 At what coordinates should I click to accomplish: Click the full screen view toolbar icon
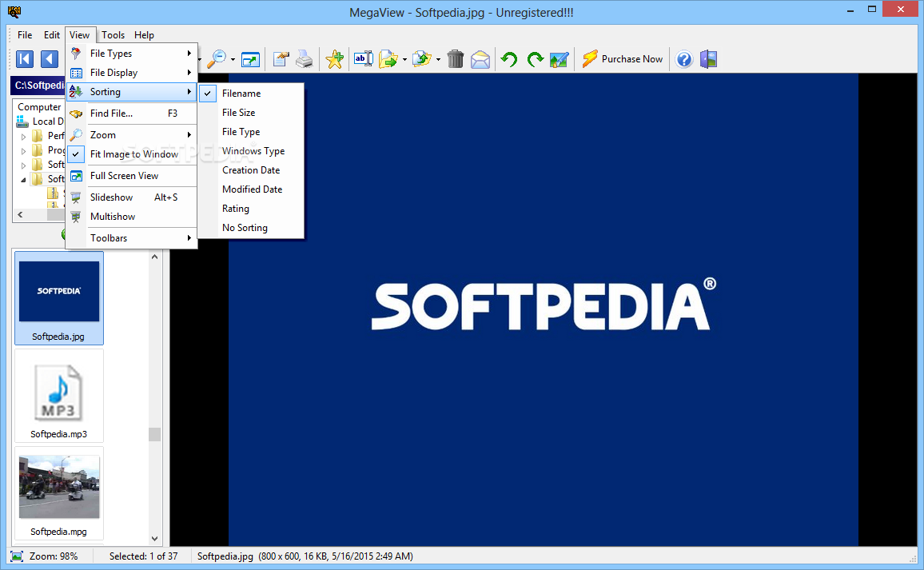point(250,59)
